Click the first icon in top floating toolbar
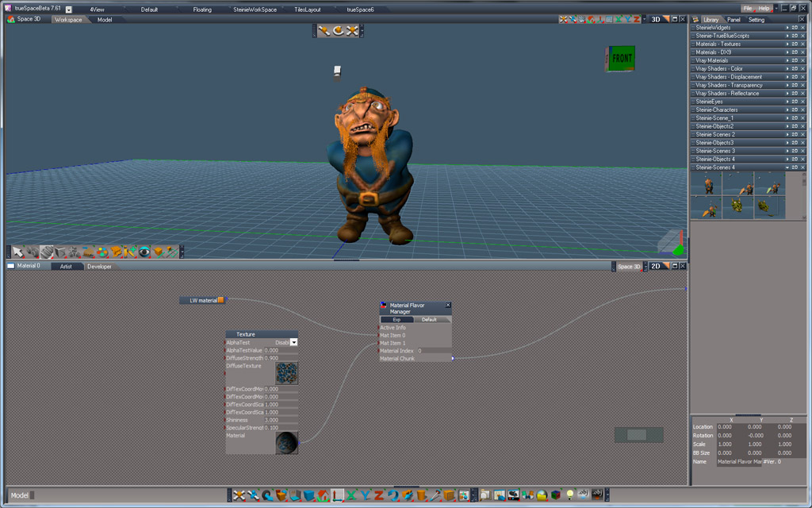Image resolution: width=812 pixels, height=508 pixels. click(324, 31)
